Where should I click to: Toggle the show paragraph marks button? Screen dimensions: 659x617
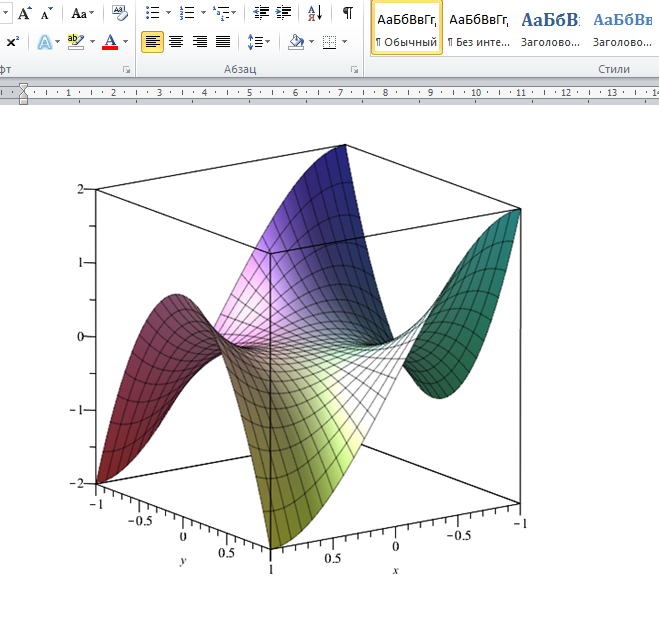pyautogui.click(x=347, y=13)
